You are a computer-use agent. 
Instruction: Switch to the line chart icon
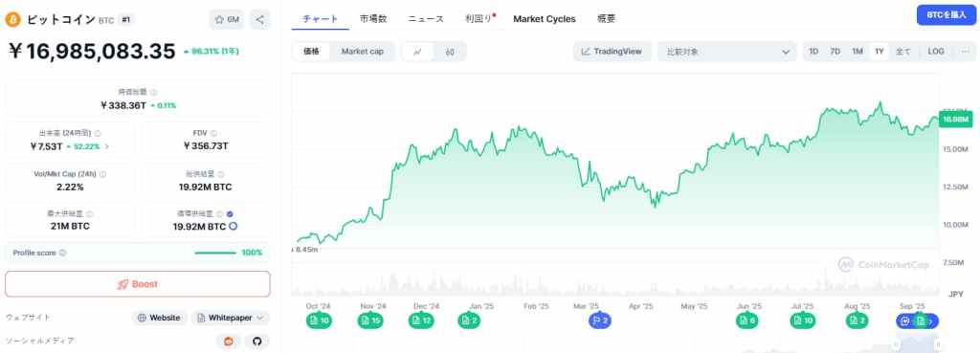(417, 52)
